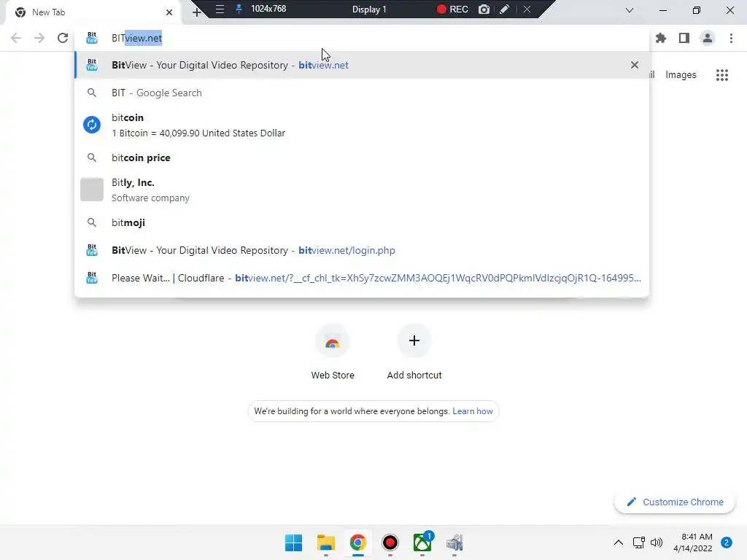The image size is (747, 560).
Task: Choose the BIT - Google Search suggestion
Action: [362, 93]
